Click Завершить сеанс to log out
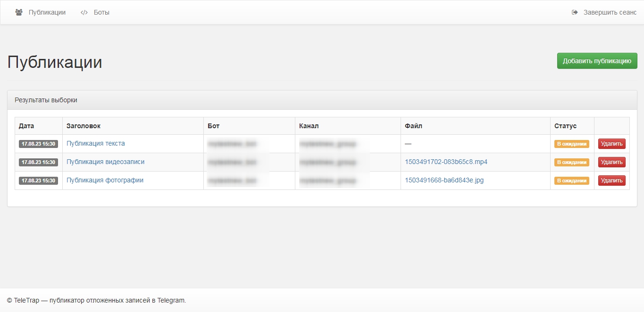This screenshot has height=312, width=644. tap(610, 12)
